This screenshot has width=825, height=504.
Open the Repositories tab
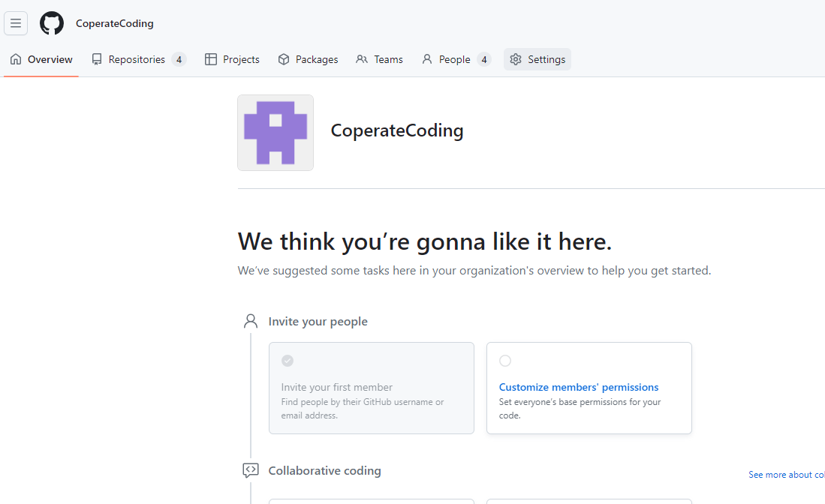coord(138,59)
